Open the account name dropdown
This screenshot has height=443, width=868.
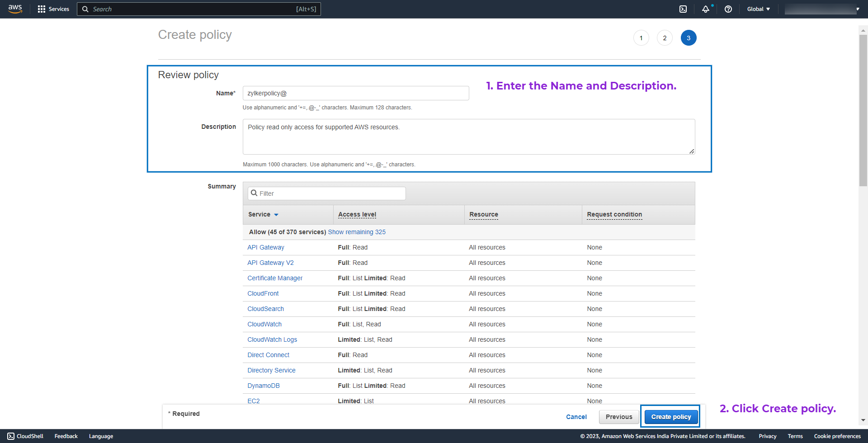pyautogui.click(x=822, y=9)
